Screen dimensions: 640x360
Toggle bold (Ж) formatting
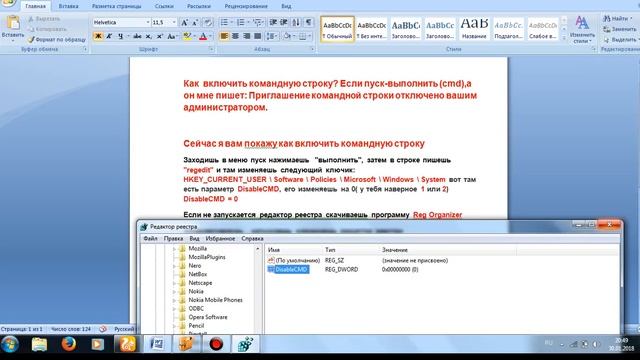pos(98,36)
